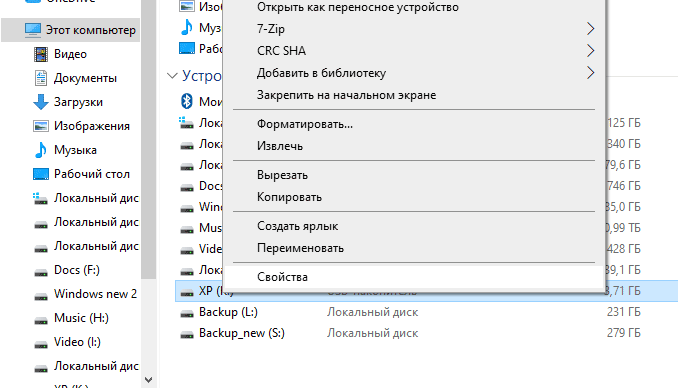Choose Создать ярлык menu entry

pyautogui.click(x=414, y=226)
